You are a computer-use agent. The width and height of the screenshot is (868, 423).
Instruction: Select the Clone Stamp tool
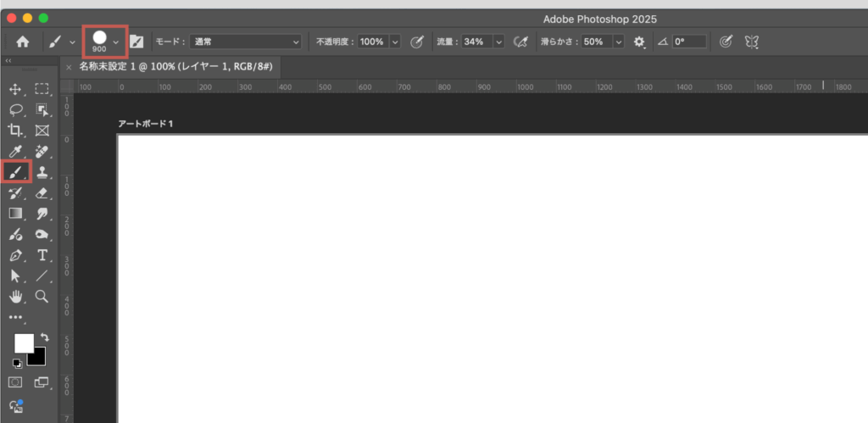(x=42, y=172)
